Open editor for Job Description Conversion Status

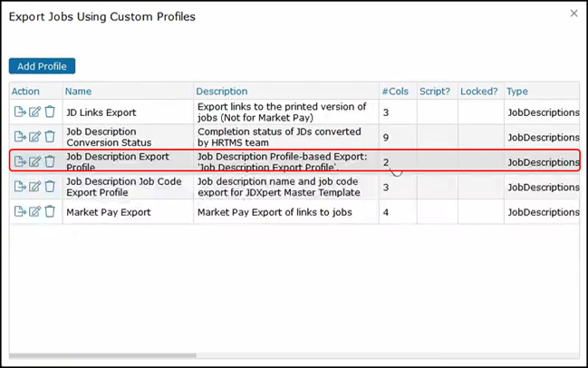coord(34,137)
